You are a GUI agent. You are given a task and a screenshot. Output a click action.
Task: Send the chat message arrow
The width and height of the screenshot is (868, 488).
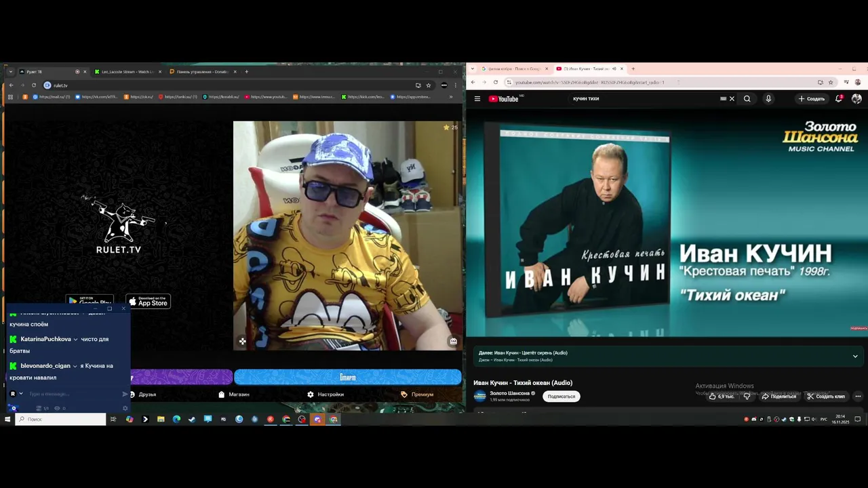click(x=125, y=394)
